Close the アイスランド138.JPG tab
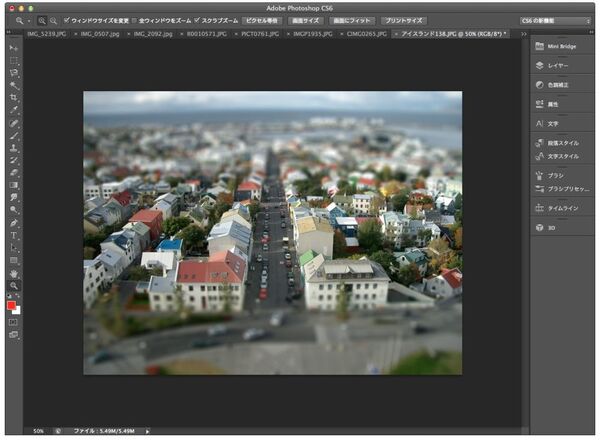Screen dimensions: 600x440 (396, 34)
